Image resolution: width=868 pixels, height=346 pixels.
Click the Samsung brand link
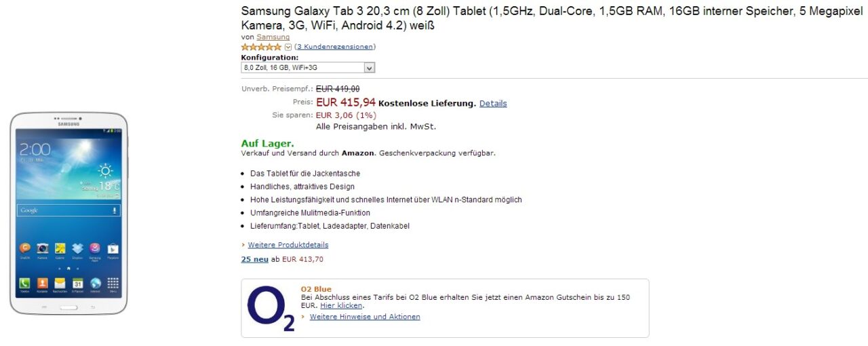tap(273, 37)
